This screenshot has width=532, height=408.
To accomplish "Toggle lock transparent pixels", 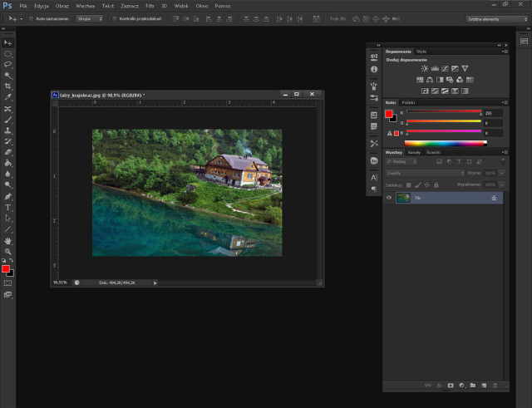I will click(x=409, y=184).
